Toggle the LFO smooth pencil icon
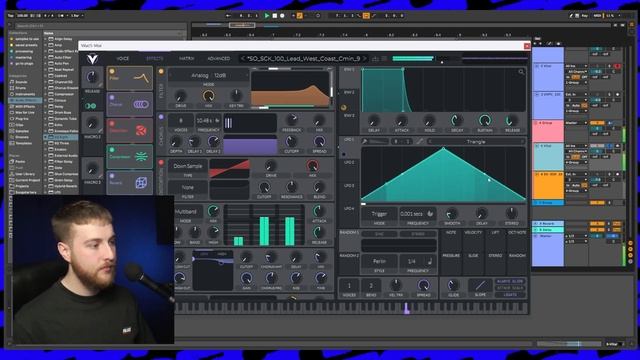The width and height of the screenshot is (640, 360). pos(419,142)
